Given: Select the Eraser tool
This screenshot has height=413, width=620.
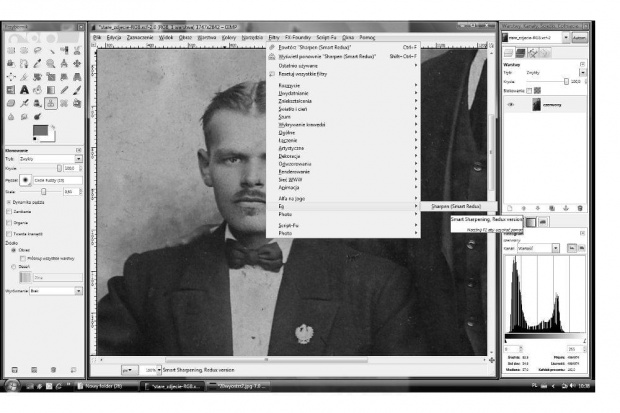Looking at the screenshot, I should point(11,103).
